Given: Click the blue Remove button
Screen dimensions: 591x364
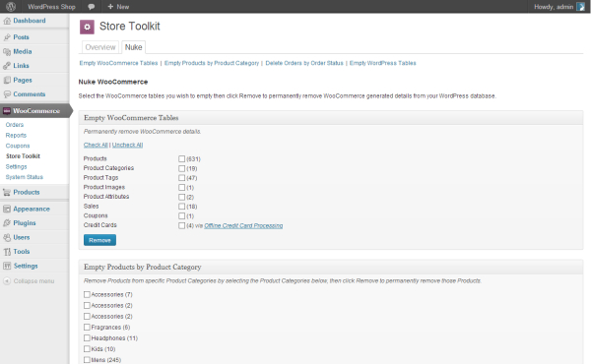Looking at the screenshot, I should (99, 240).
